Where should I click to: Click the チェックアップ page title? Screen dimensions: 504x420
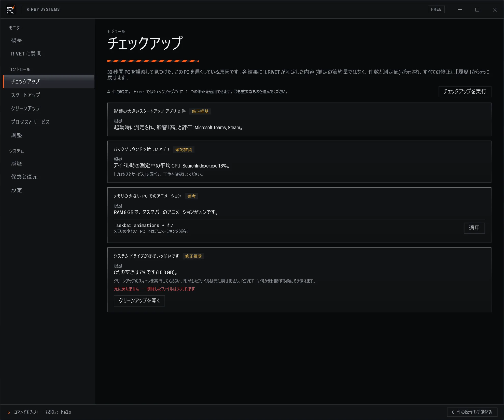click(x=145, y=43)
